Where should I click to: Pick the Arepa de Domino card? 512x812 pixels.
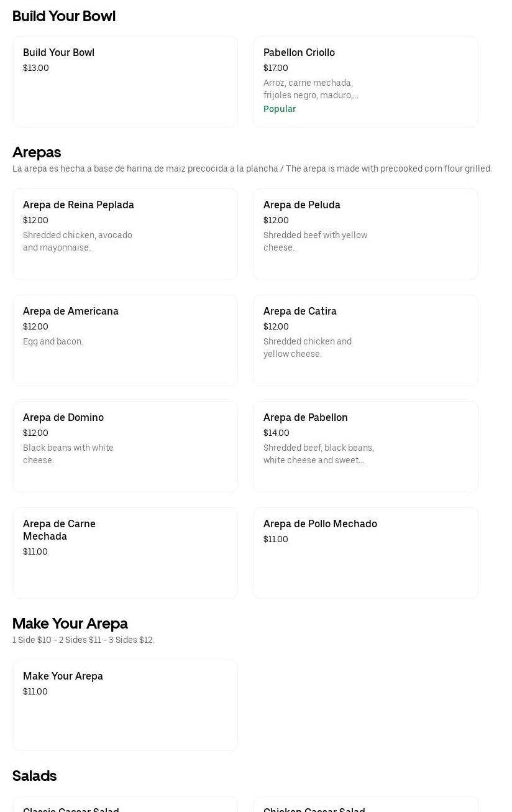(125, 446)
